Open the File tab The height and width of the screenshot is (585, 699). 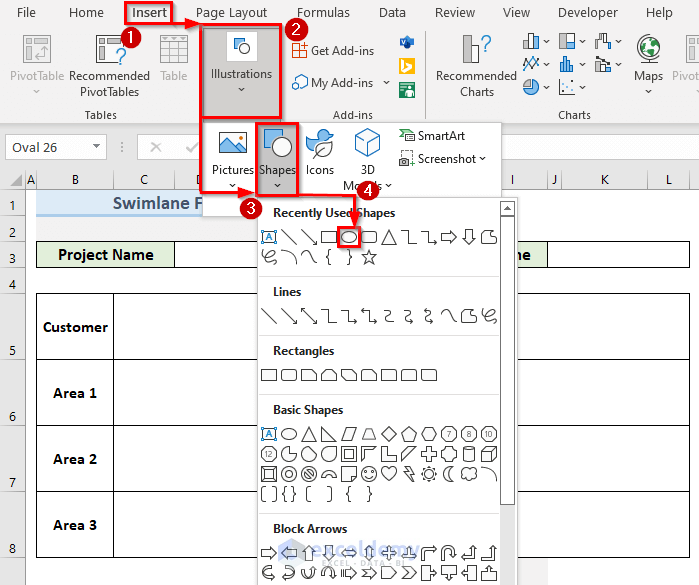[x=26, y=12]
